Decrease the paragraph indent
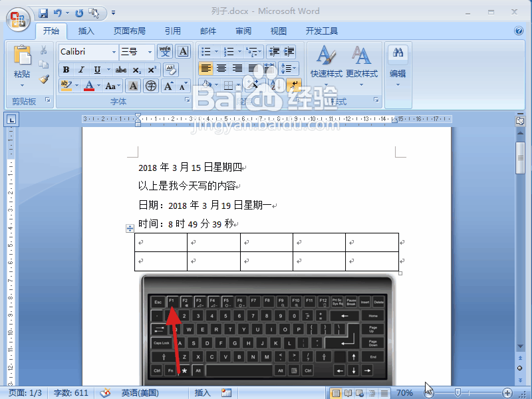The height and width of the screenshot is (399, 532). pyautogui.click(x=274, y=52)
